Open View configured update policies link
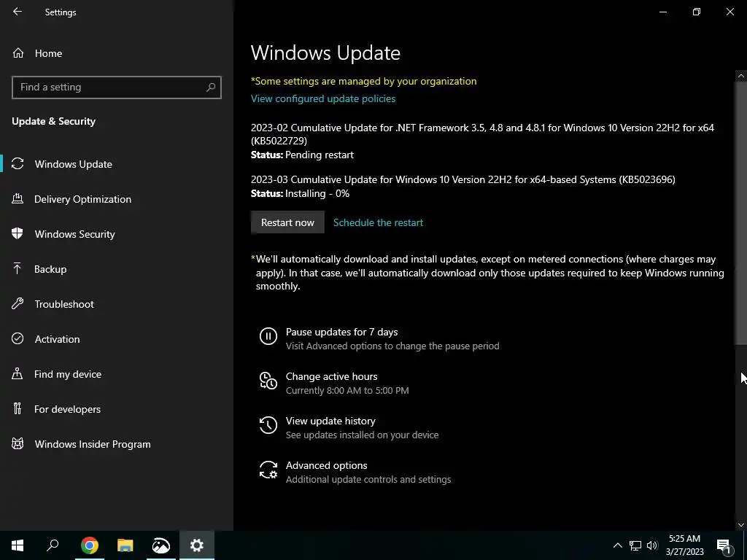This screenshot has width=747, height=560. [323, 98]
